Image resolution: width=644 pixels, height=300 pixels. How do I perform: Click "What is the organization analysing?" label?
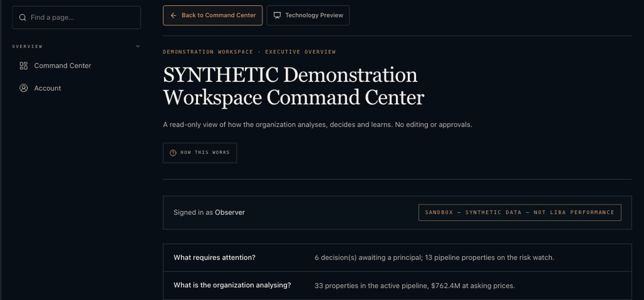(232, 285)
